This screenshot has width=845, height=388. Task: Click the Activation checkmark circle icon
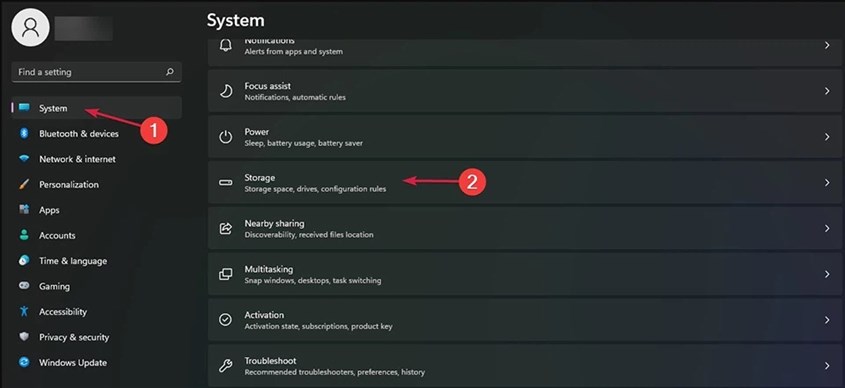[225, 320]
